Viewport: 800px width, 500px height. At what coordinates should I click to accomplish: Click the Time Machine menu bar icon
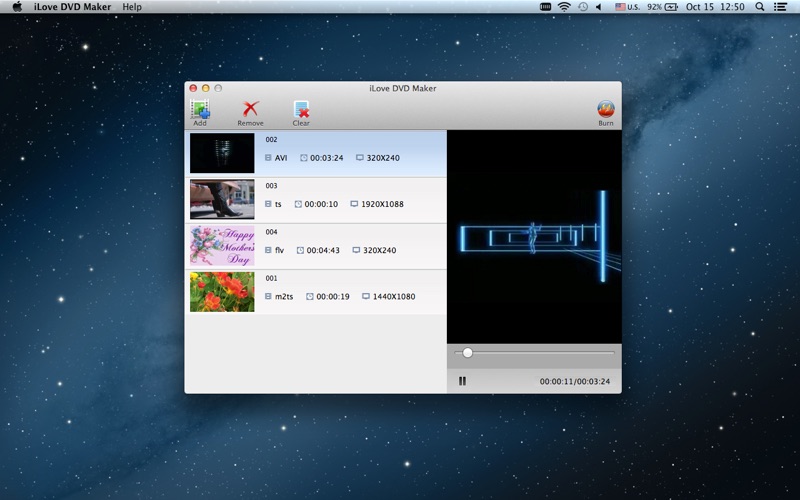coord(583,7)
